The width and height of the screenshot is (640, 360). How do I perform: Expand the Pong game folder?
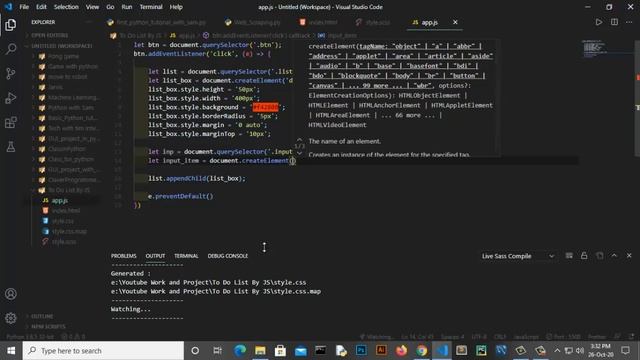(63, 56)
